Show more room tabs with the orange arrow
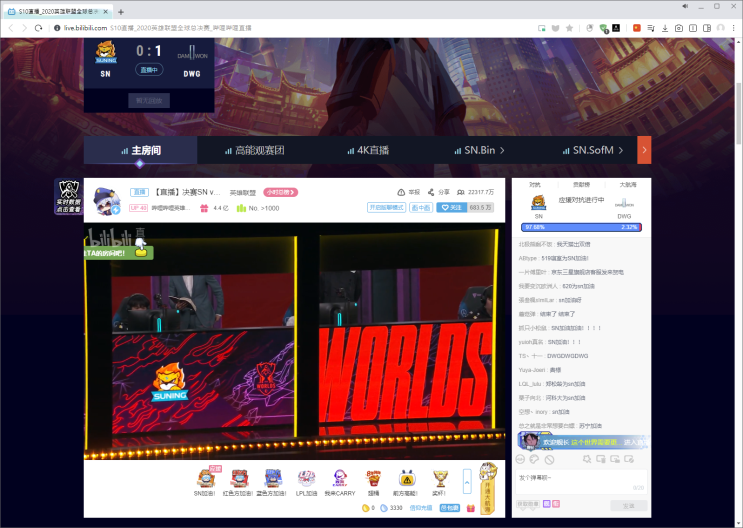This screenshot has height=528, width=743. click(x=644, y=150)
